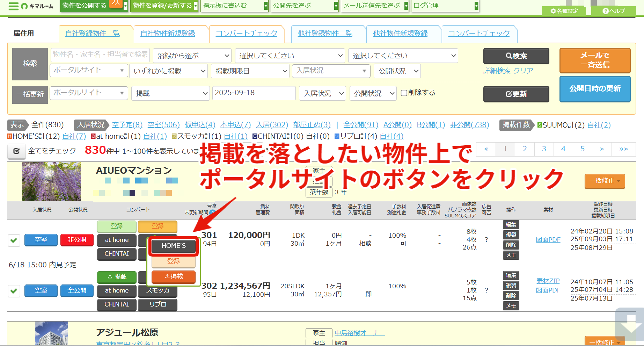
Task: Open second コンバートチェック tab
Action: (x=479, y=34)
